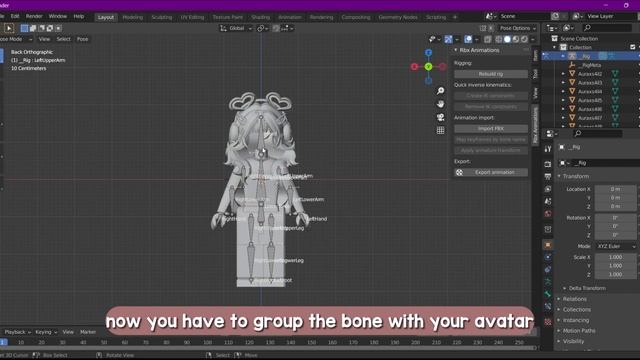Switch to the Shading workspace tab
Viewport: 640px width, 360px height.
coord(260,17)
